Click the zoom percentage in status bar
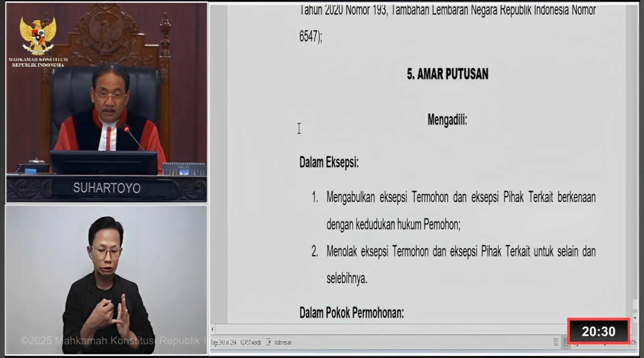The width and height of the screenshot is (644, 358). tap(633, 342)
